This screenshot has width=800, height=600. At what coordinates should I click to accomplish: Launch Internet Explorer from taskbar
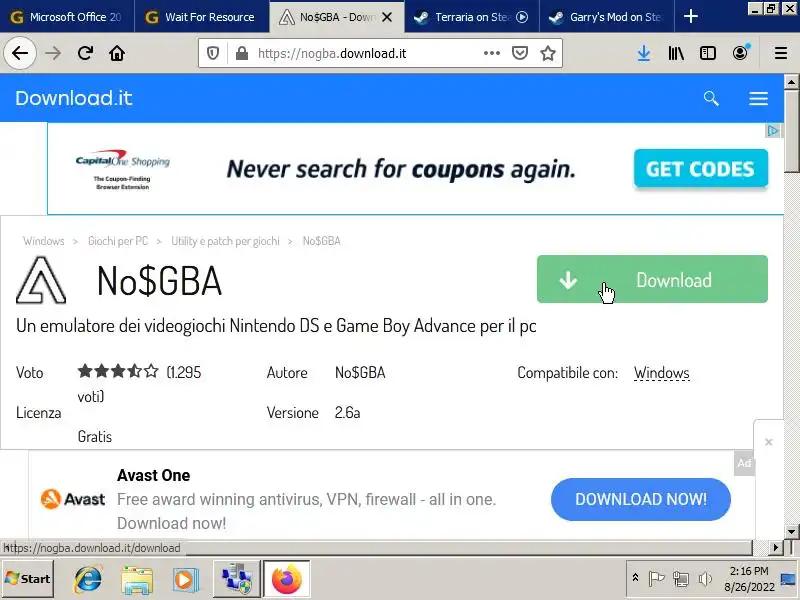pos(88,579)
